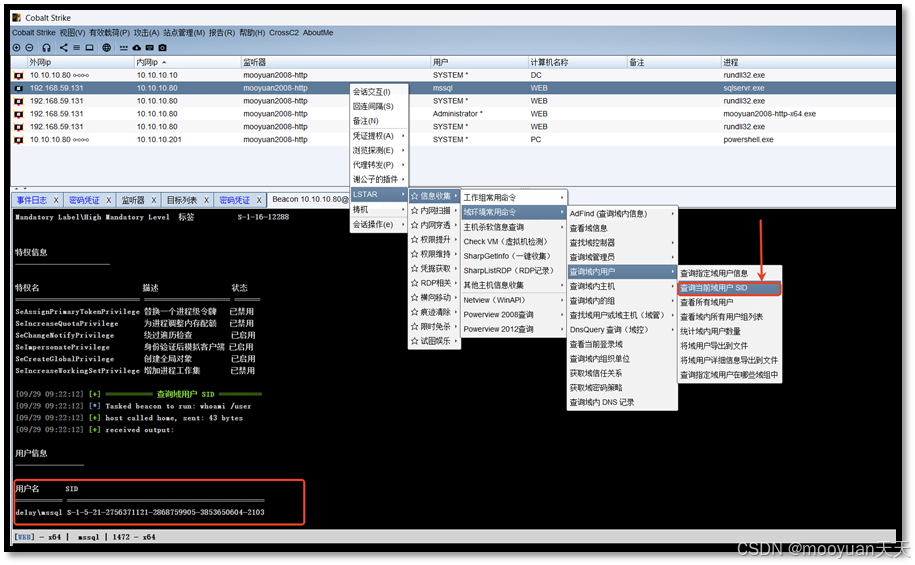
Task: Open listeners via the headphones icon
Action: (x=47, y=48)
